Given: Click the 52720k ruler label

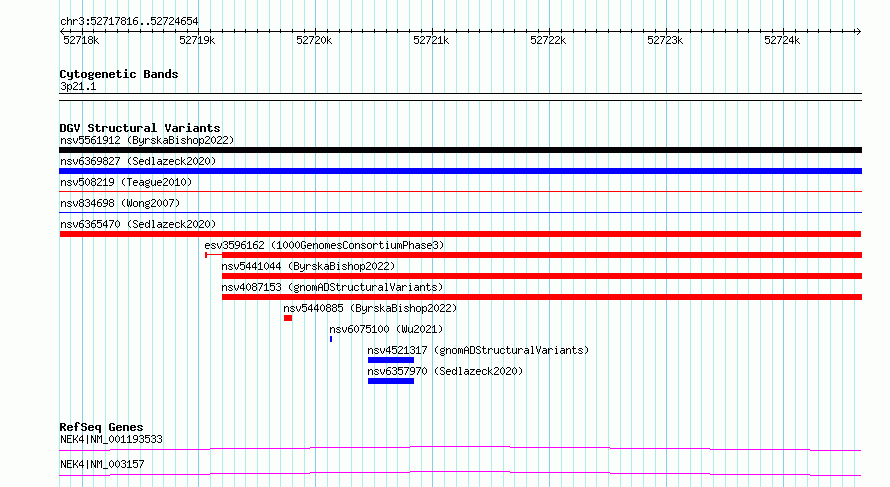Looking at the screenshot, I should tap(314, 40).
